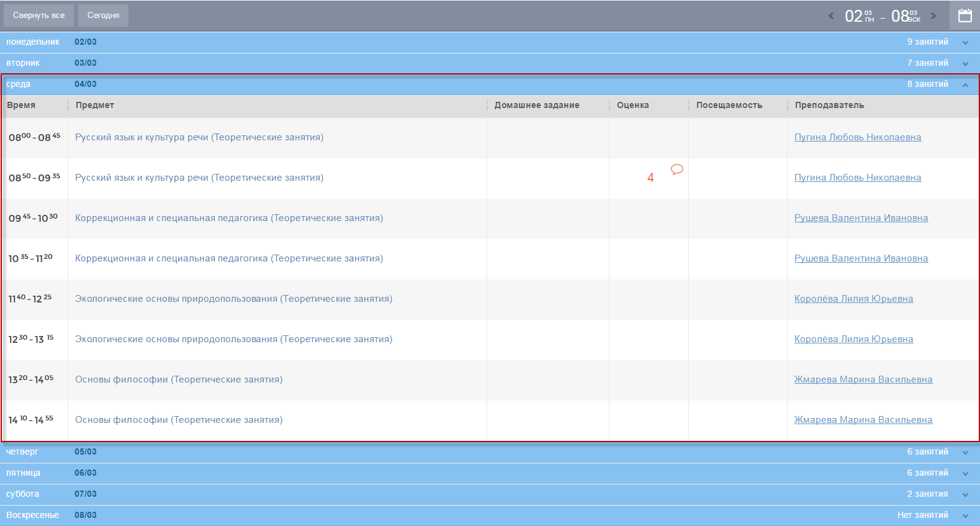Open the calendar date picker icon
The image size is (980, 526).
(x=964, y=16)
